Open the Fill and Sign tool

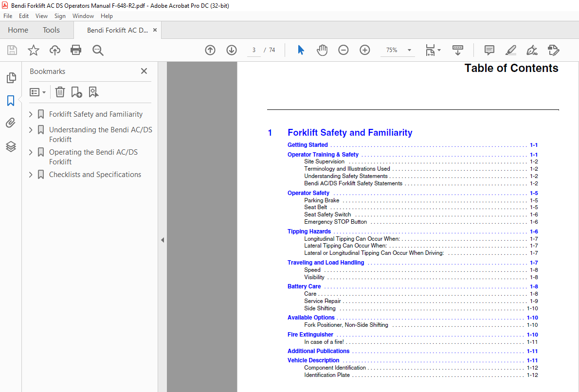click(x=532, y=50)
